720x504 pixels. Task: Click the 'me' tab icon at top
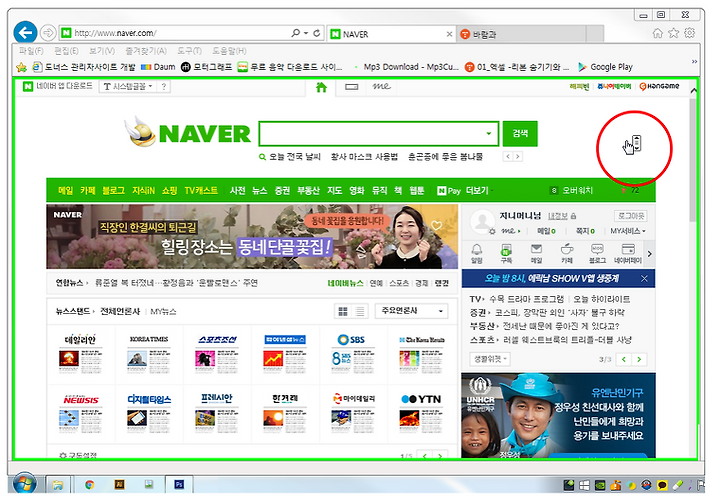(381, 86)
